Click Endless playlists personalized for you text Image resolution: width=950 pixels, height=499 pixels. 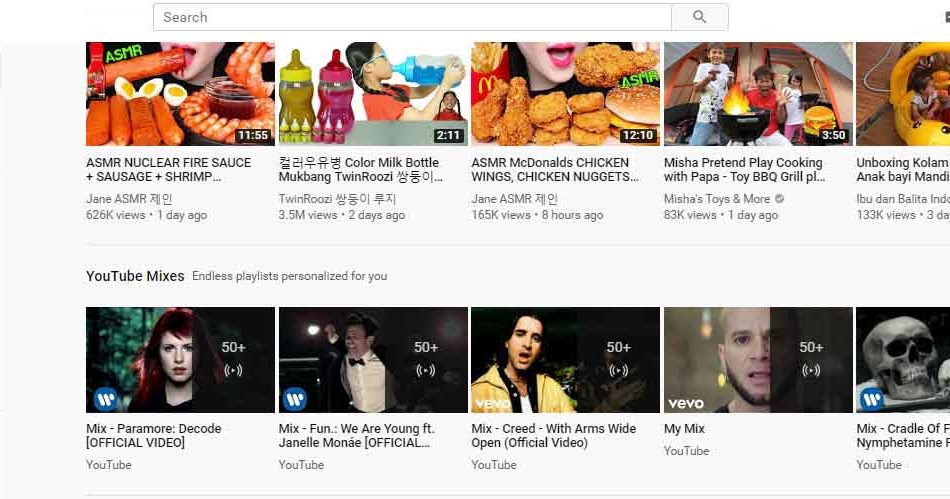click(x=290, y=276)
